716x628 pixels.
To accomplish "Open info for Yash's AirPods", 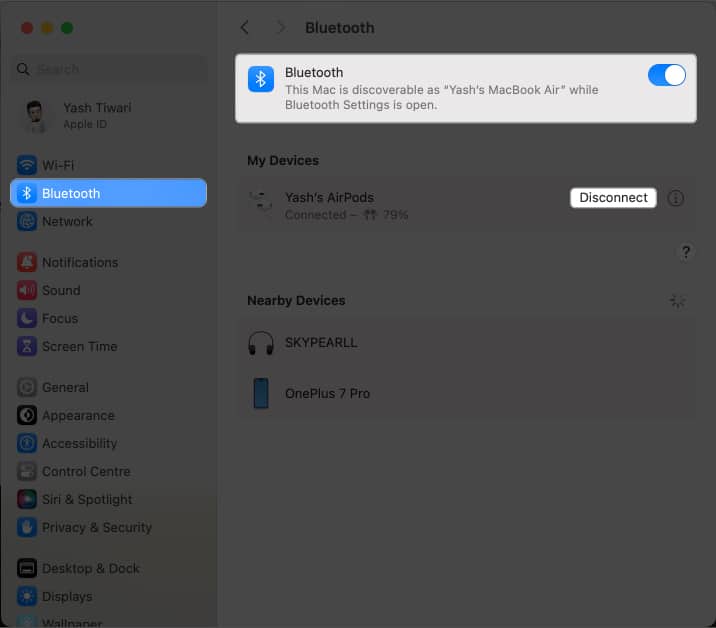I will click(675, 198).
